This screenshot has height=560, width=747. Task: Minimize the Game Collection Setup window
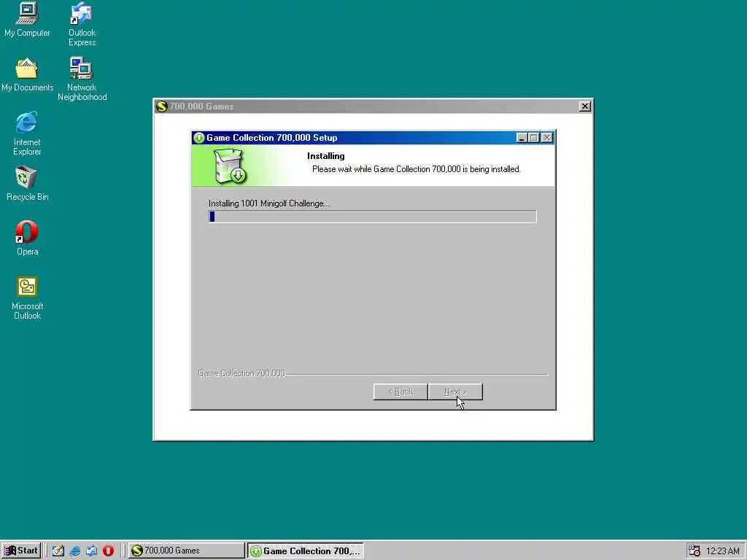coord(522,138)
